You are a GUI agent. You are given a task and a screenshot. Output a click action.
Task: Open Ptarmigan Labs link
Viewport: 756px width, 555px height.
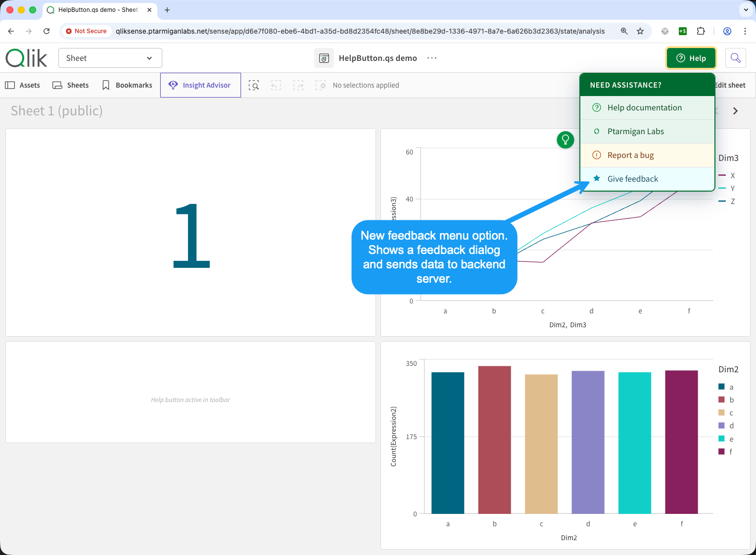coord(635,131)
